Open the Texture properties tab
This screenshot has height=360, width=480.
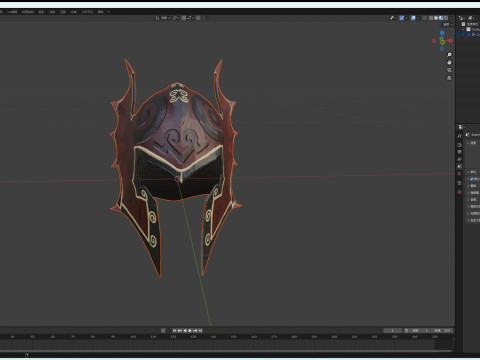tap(459, 192)
